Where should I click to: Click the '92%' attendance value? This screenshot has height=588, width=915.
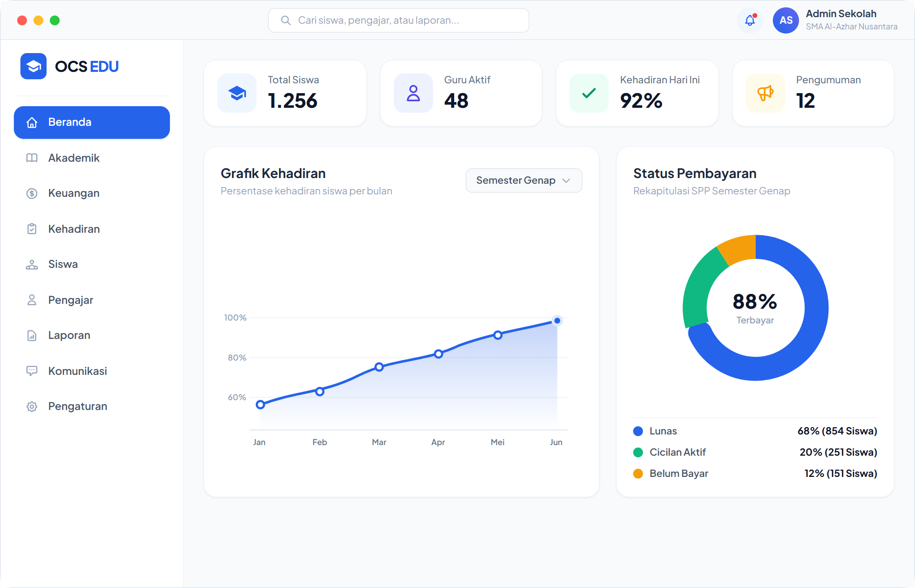641,101
